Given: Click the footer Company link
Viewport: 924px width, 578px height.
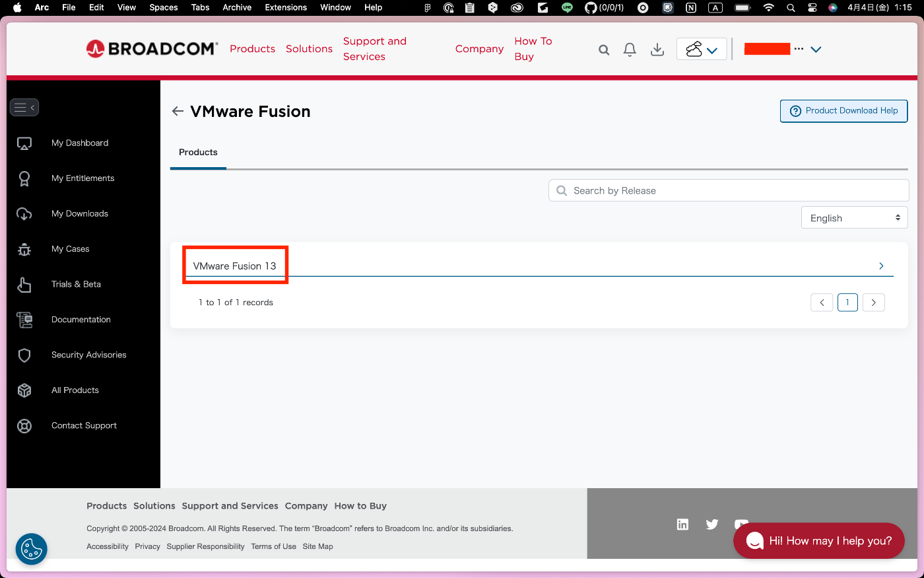Looking at the screenshot, I should point(306,506).
